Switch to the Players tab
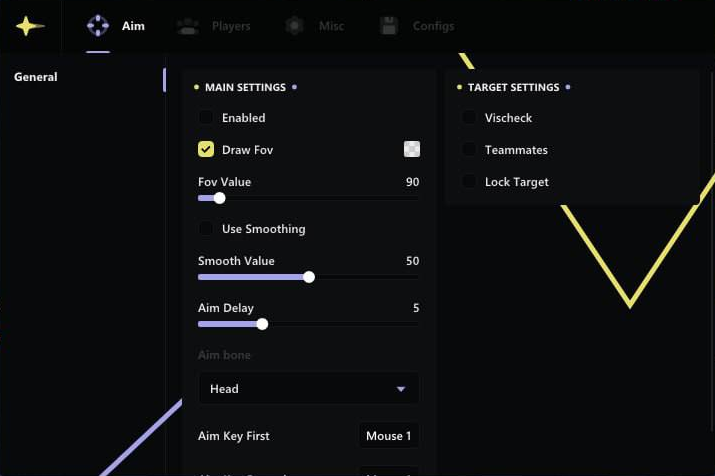Viewport: 715px width, 476px height. 230,26
